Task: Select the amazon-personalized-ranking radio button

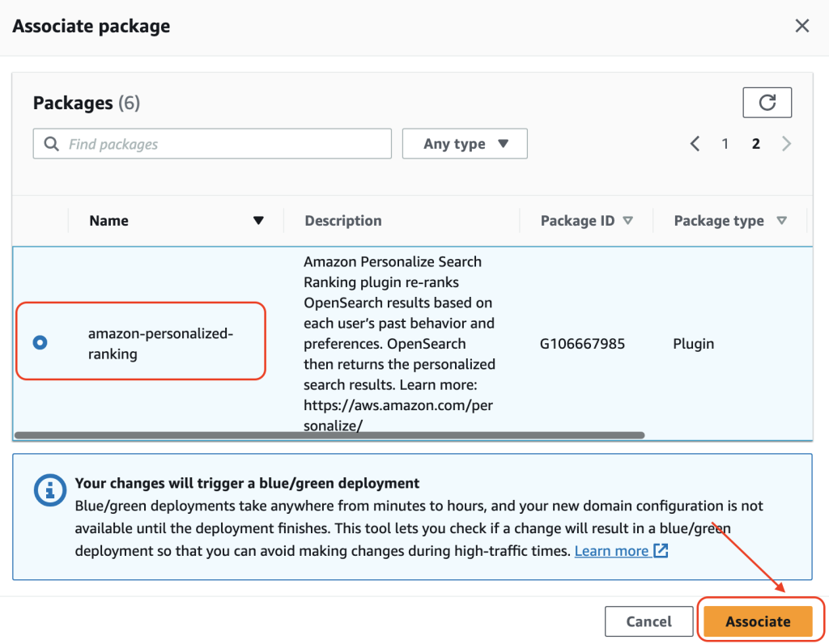Action: pos(40,343)
